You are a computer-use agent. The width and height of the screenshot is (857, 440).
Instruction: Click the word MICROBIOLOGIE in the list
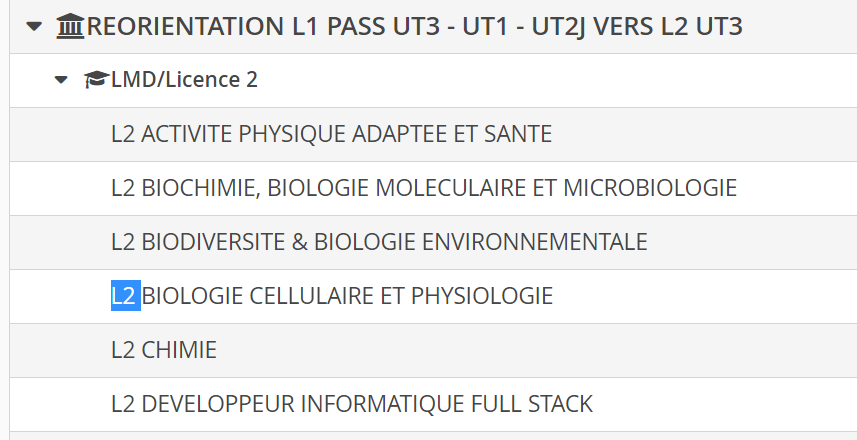point(650,188)
